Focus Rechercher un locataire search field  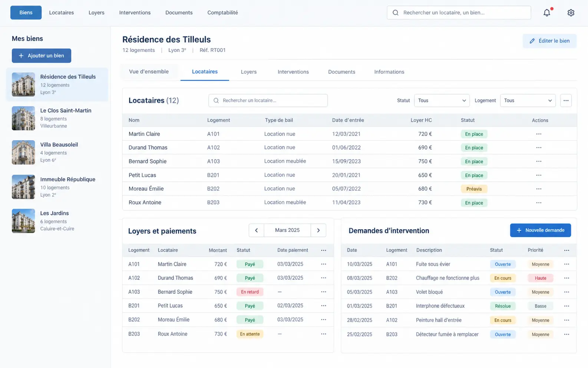coord(268,101)
